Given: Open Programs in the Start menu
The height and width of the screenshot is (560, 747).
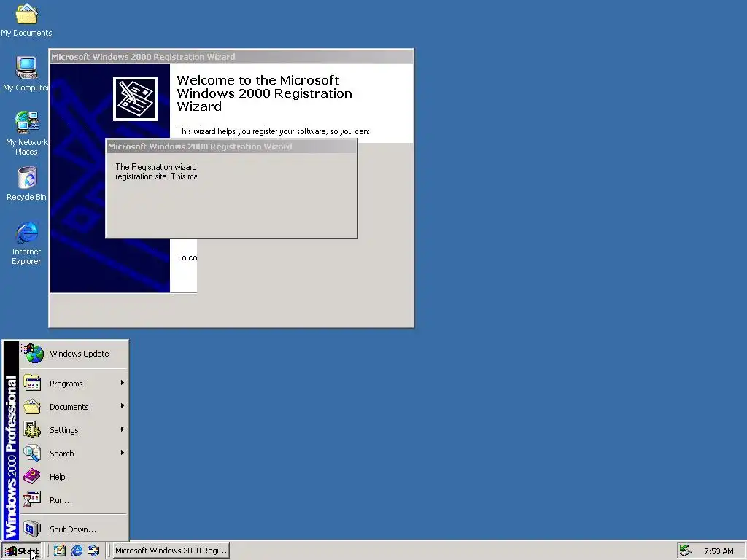Looking at the screenshot, I should pyautogui.click(x=74, y=384).
